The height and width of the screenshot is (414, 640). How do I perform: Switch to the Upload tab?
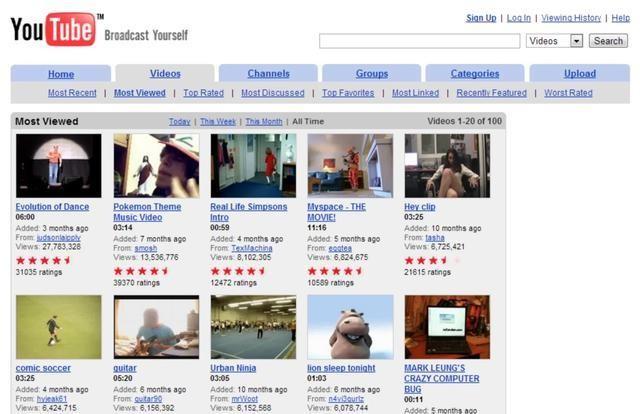580,73
